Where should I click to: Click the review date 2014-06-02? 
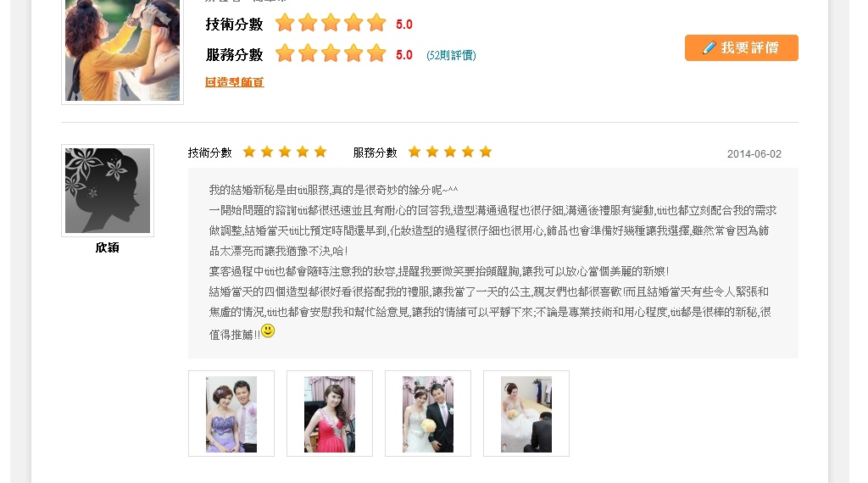pyautogui.click(x=754, y=154)
